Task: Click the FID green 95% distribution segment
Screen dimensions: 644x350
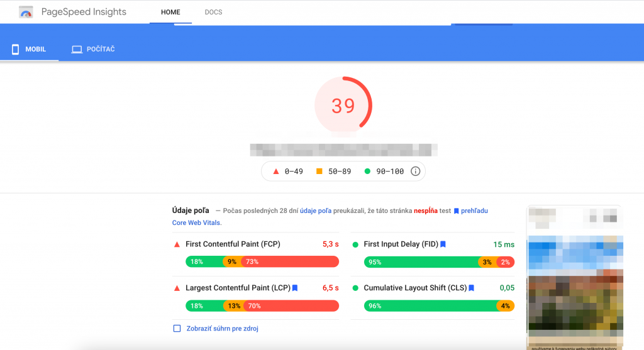Action: pyautogui.click(x=421, y=262)
